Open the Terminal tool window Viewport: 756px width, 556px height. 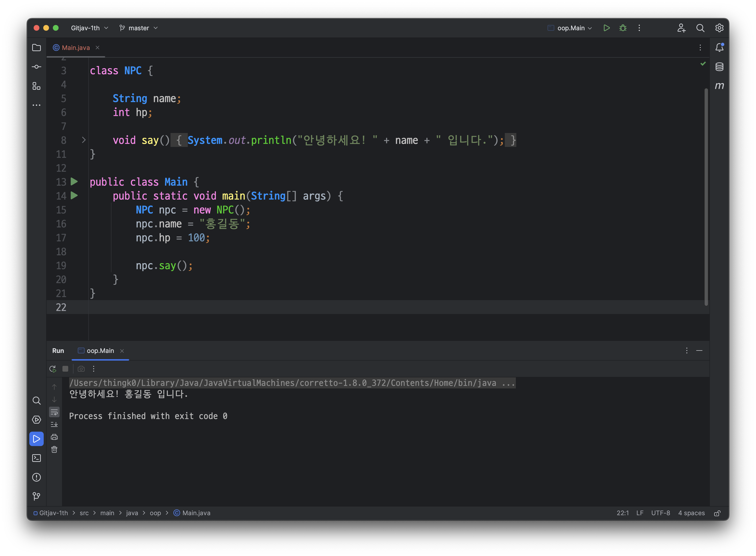[x=36, y=458]
